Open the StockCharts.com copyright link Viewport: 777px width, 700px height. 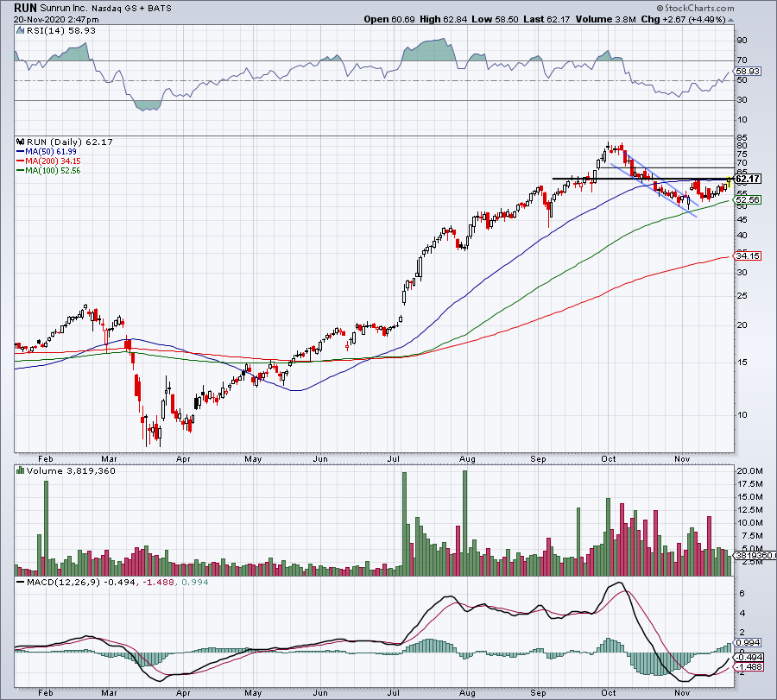[x=696, y=8]
